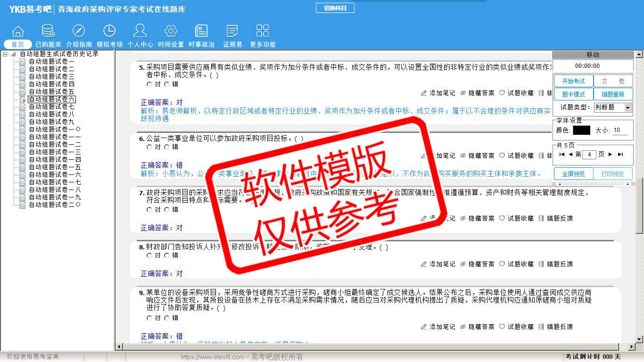Viewport: 644px width, 362px height.
Task: Collapse the 自动组题生成试卷历史记录 tree root
Action: coord(6,54)
